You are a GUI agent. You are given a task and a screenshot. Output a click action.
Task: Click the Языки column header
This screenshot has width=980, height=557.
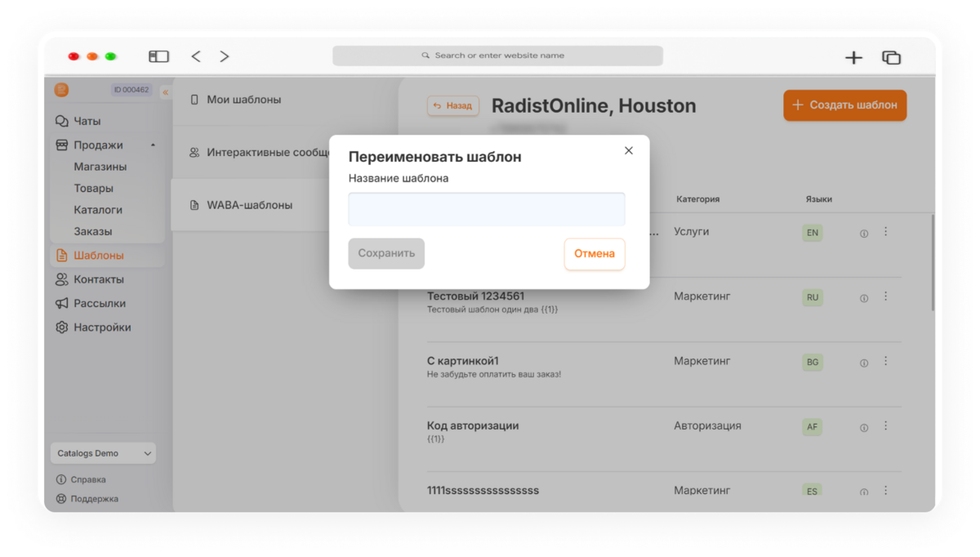pos(818,199)
